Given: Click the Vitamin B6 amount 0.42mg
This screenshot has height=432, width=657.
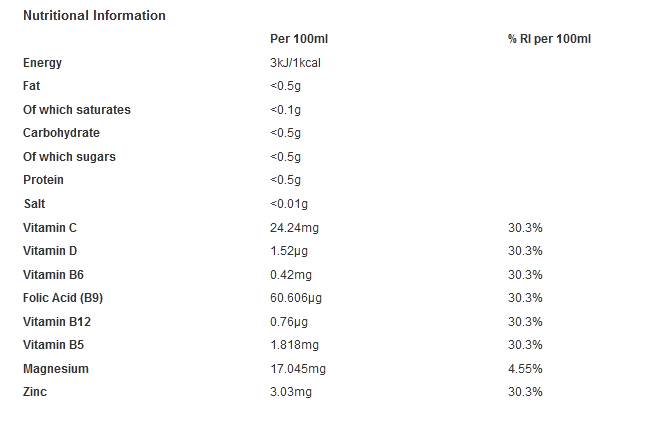Looking at the screenshot, I should 291,275.
